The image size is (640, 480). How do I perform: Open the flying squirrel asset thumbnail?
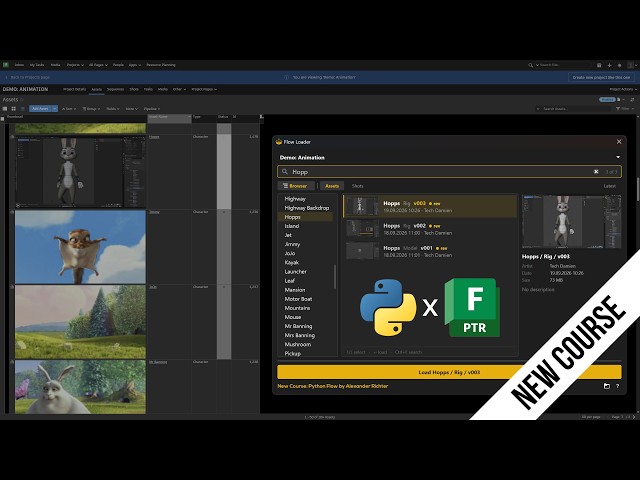coord(80,247)
